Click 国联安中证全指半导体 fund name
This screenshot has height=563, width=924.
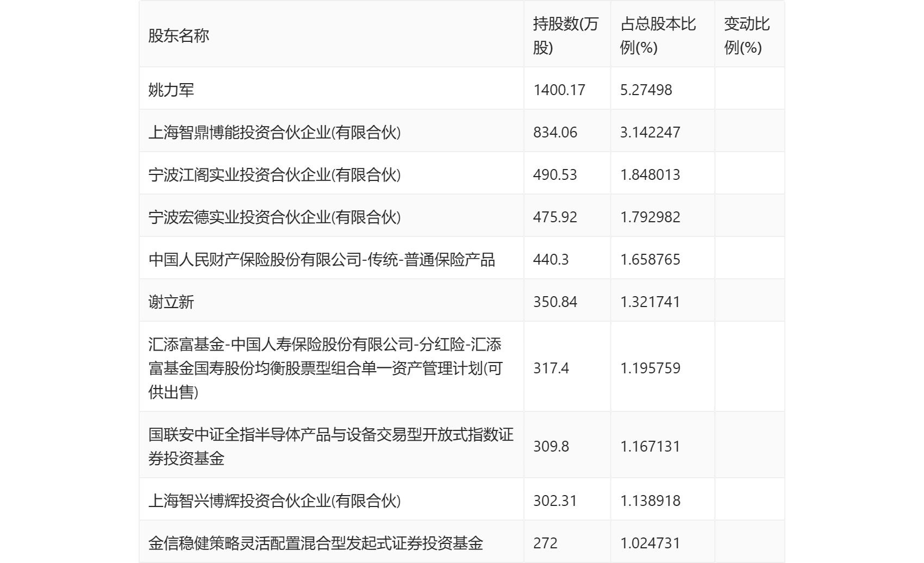(331, 446)
